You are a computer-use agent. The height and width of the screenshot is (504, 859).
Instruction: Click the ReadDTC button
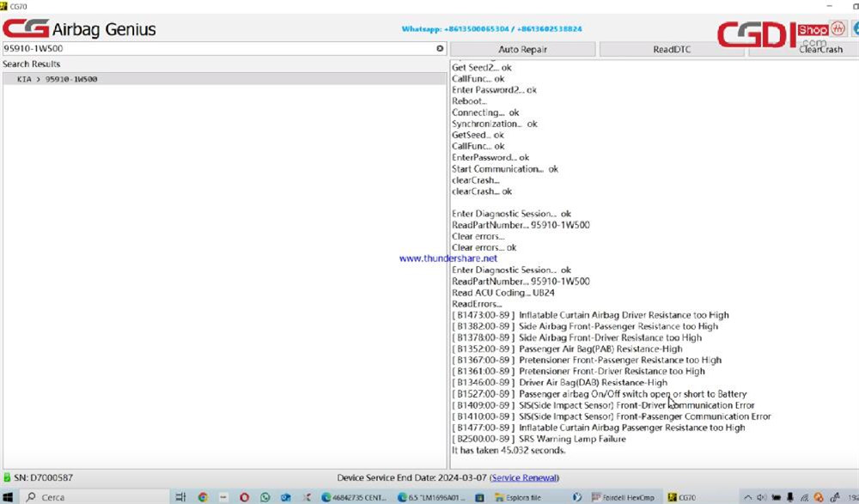tap(672, 49)
